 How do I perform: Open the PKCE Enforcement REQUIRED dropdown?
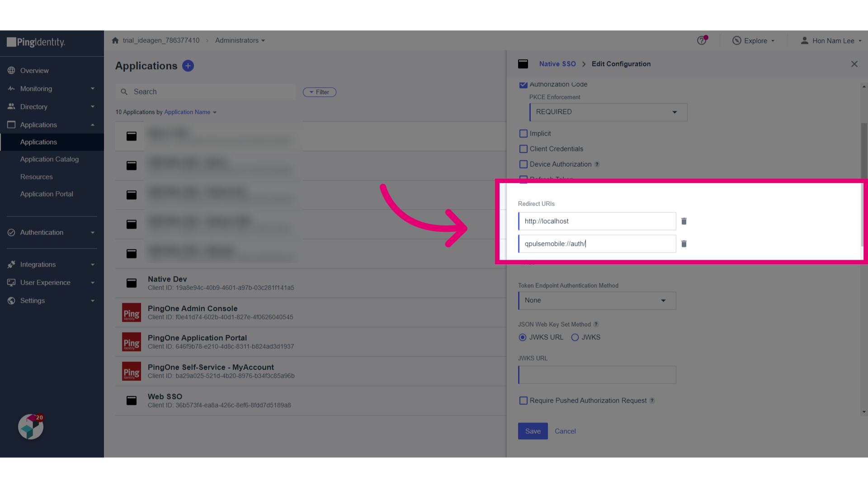[609, 112]
